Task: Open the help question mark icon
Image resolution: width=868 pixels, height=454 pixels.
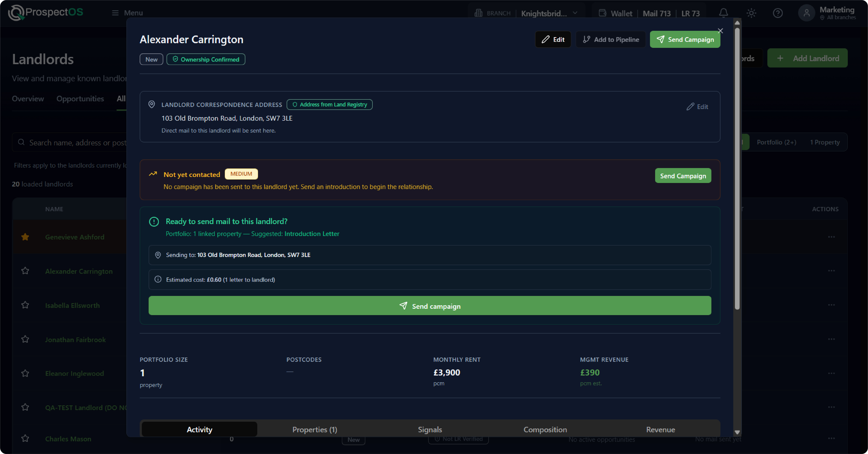Action: point(778,13)
